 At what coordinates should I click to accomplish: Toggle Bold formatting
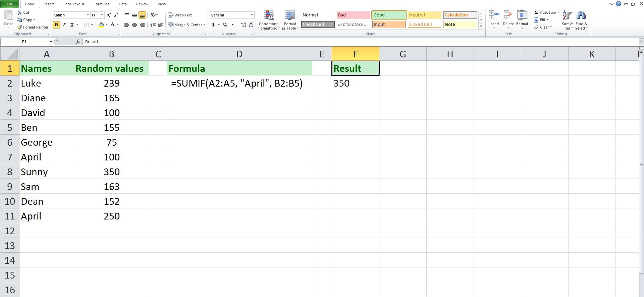coord(56,25)
